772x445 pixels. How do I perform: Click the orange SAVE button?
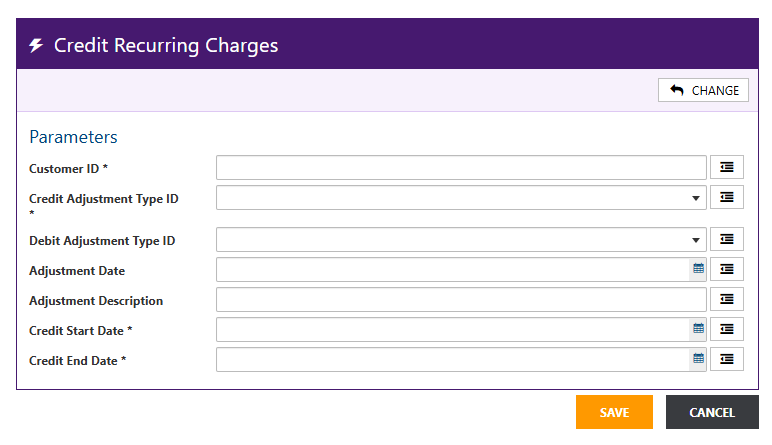coord(614,412)
